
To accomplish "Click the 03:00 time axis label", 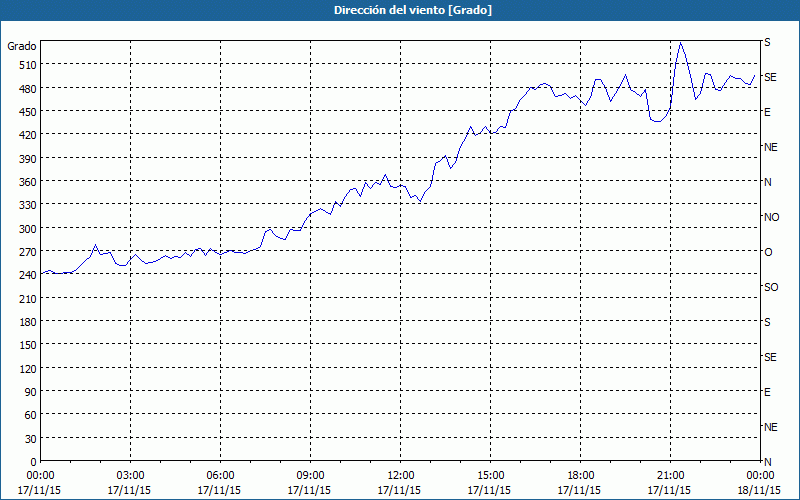I will (x=130, y=476).
